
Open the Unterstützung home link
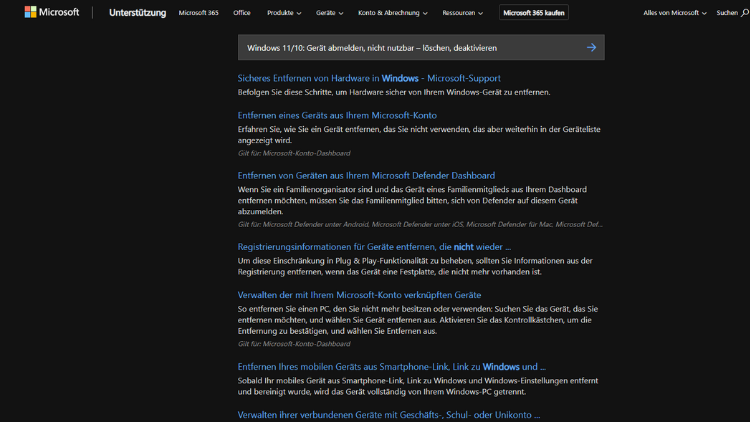click(137, 13)
